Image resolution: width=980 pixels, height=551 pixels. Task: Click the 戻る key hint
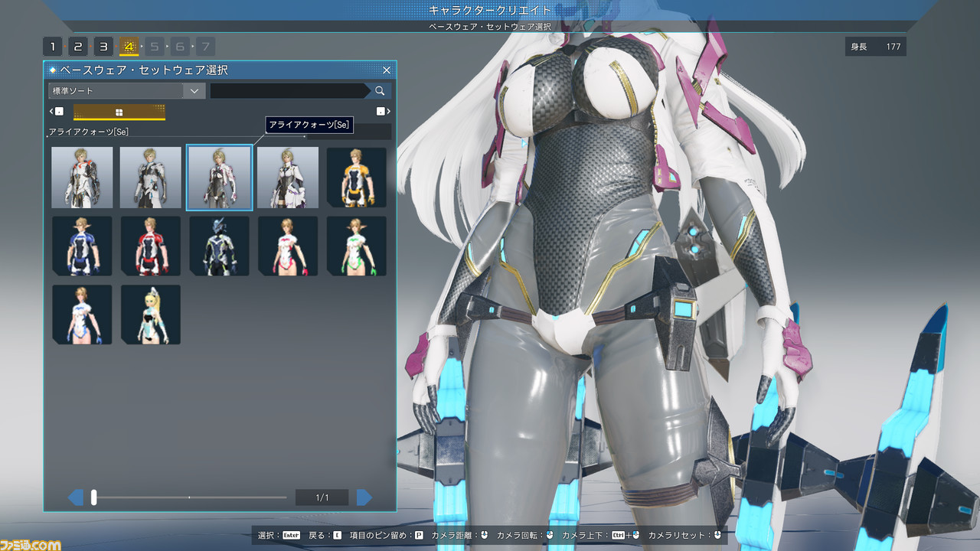(325, 535)
